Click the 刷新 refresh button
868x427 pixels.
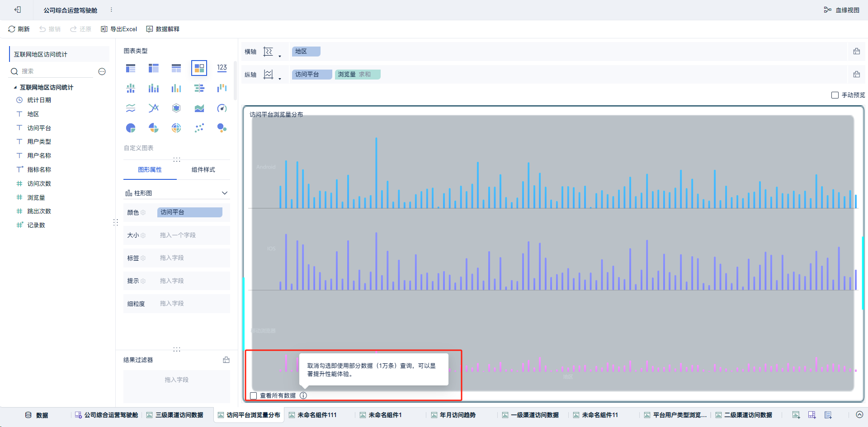click(x=19, y=29)
